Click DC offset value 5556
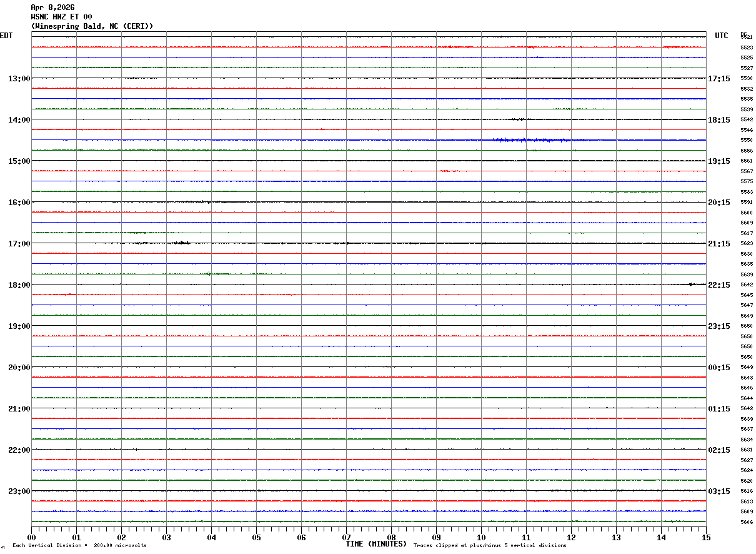Screen dimensions: 756x554 coord(746,151)
